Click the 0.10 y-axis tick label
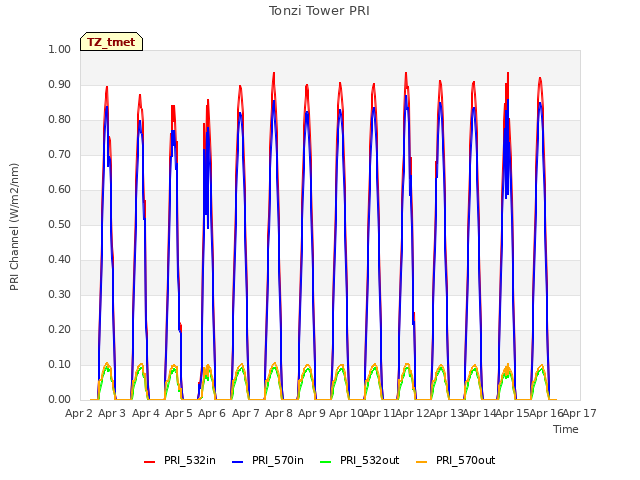 (x=60, y=364)
